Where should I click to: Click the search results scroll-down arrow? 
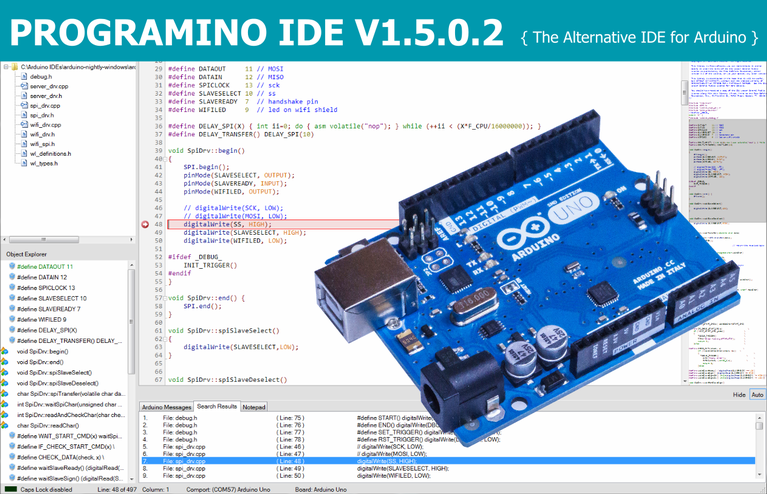(759, 474)
